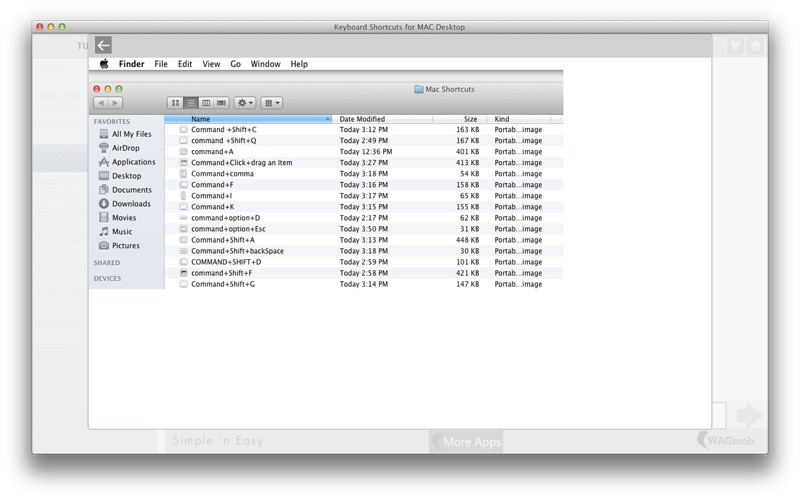800x500 pixels.
Task: Sort by Name column header
Action: 248,119
